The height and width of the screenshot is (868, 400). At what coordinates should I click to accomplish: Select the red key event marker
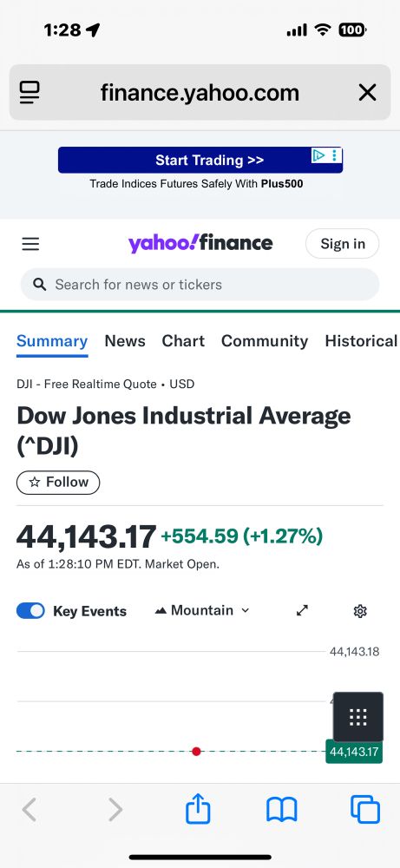click(196, 751)
